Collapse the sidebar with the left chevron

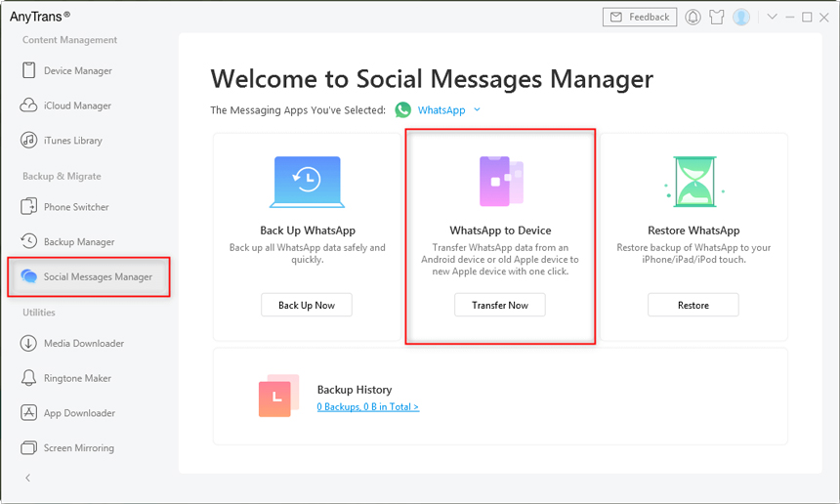pos(28,478)
